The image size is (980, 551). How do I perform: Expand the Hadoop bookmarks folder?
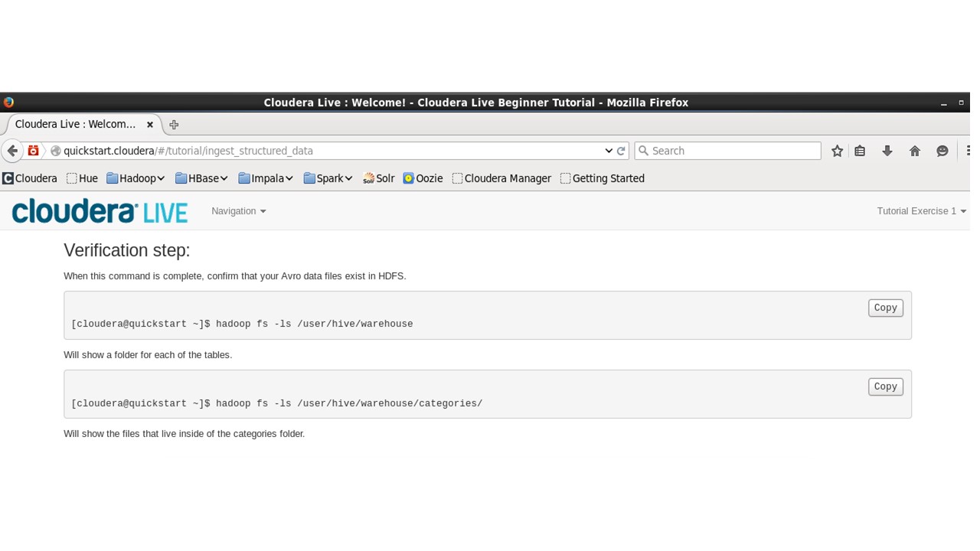pyautogui.click(x=136, y=178)
